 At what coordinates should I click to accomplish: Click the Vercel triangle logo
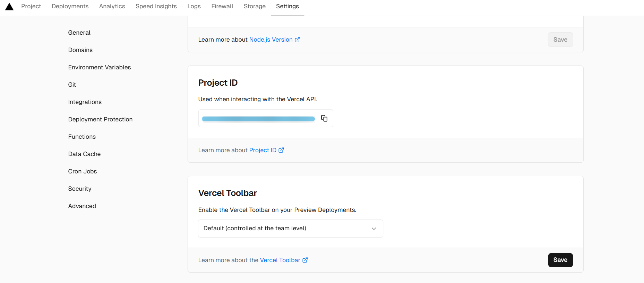click(9, 7)
